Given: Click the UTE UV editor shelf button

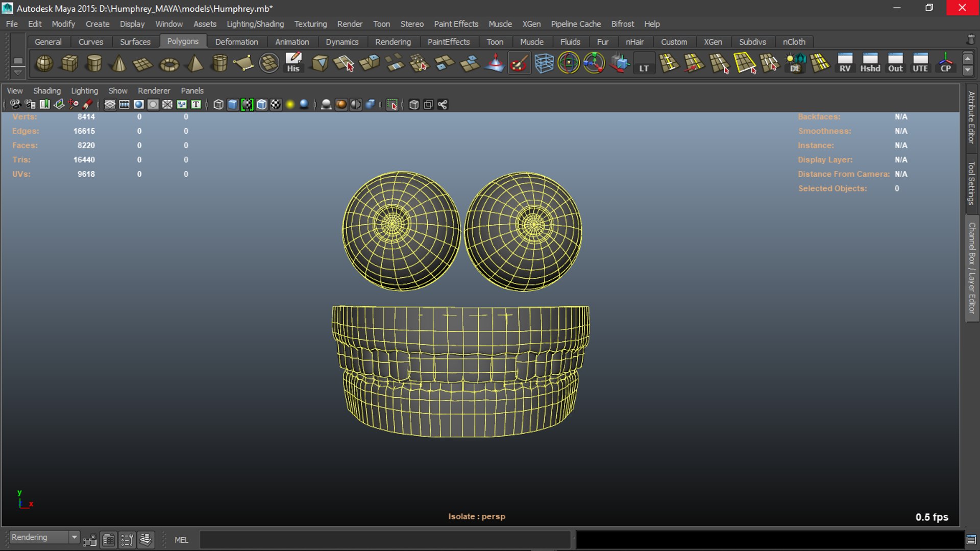Looking at the screenshot, I should point(920,63).
